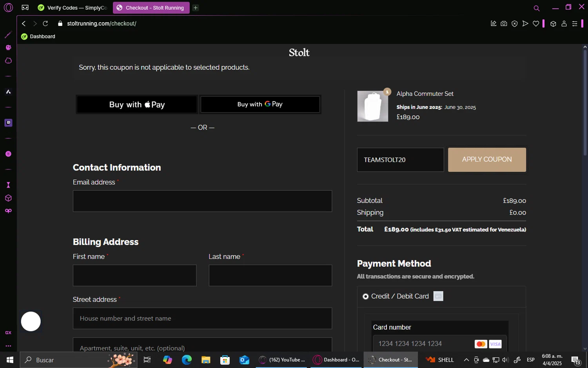Go back to the previous page
Screen dimensions: 588x368
24,24
